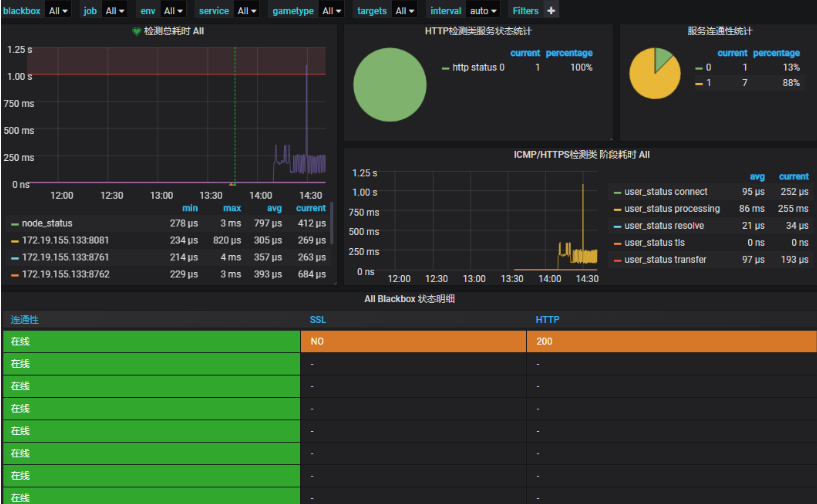Toggle the http status 0 legend entry

click(x=478, y=68)
